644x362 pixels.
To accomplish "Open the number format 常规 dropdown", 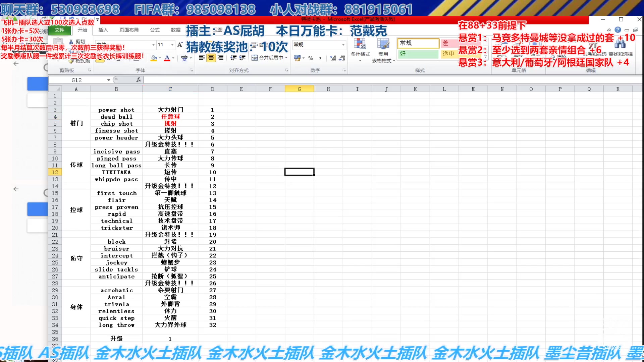I will (x=343, y=45).
